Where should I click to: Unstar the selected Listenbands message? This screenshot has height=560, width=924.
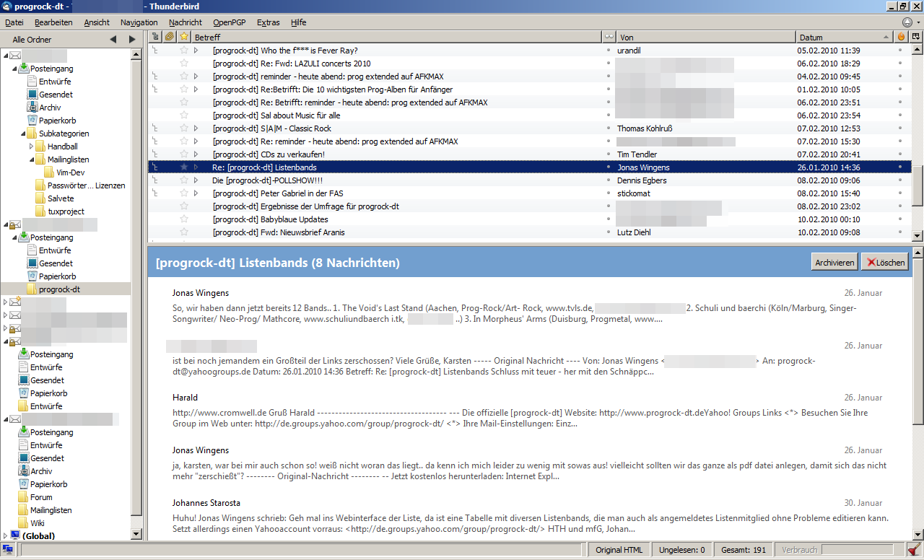click(184, 167)
